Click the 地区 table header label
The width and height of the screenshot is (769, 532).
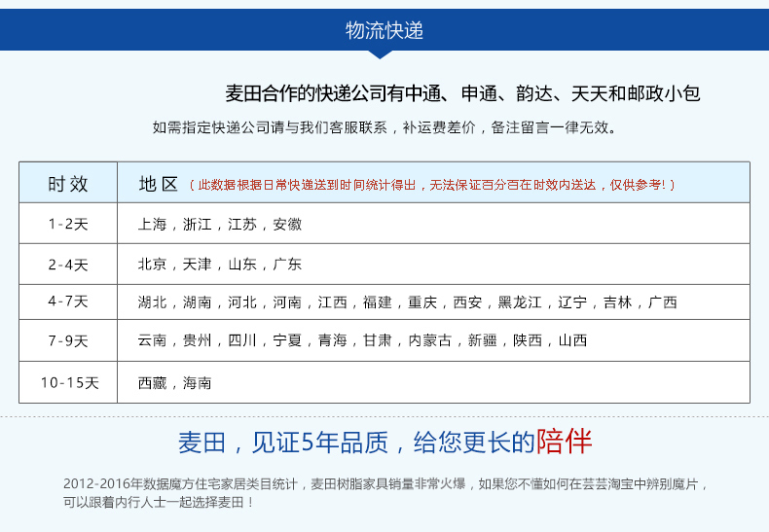click(x=159, y=184)
